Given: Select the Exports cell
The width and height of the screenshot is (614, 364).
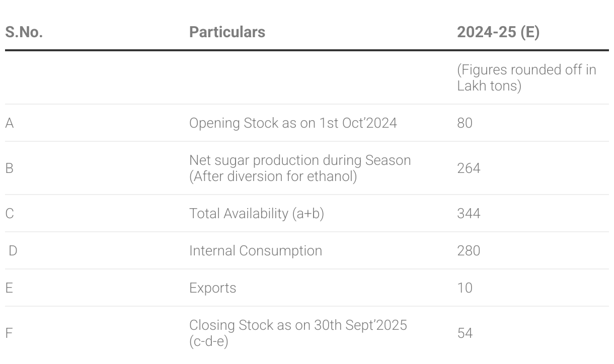Looking at the screenshot, I should pos(212,288).
